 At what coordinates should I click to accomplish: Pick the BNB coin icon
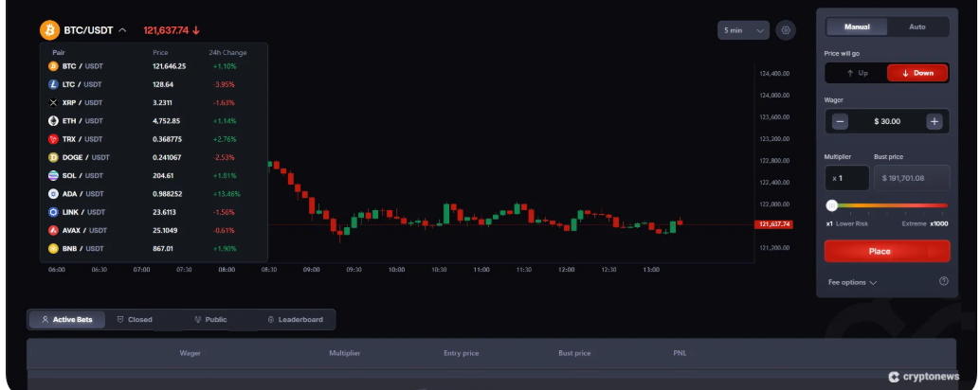(53, 248)
